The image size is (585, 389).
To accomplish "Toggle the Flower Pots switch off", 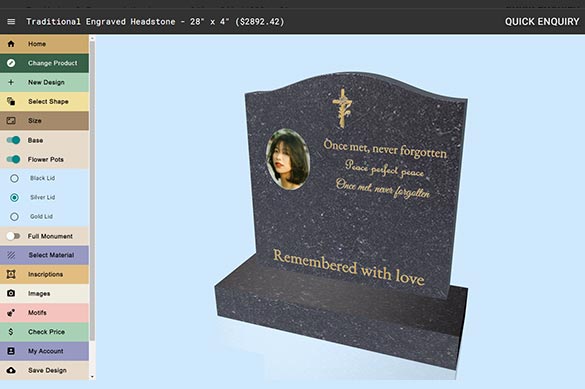I will (x=13, y=159).
